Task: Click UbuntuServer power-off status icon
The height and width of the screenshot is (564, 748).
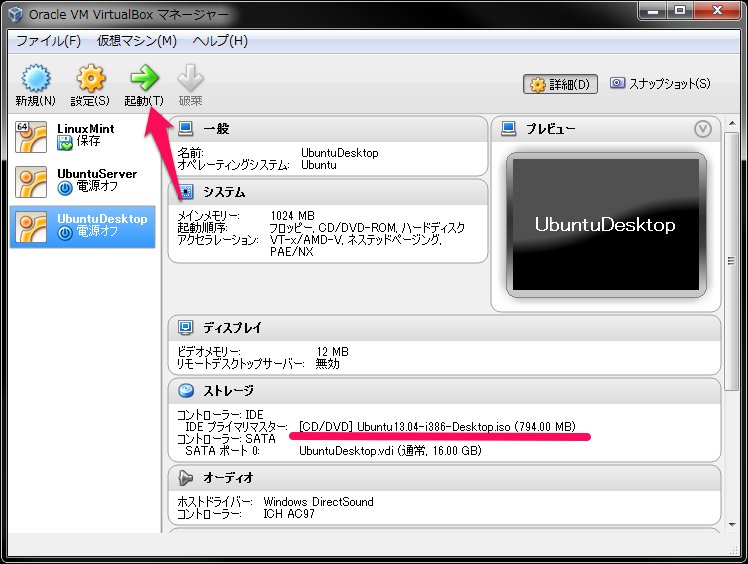Action: (65, 188)
